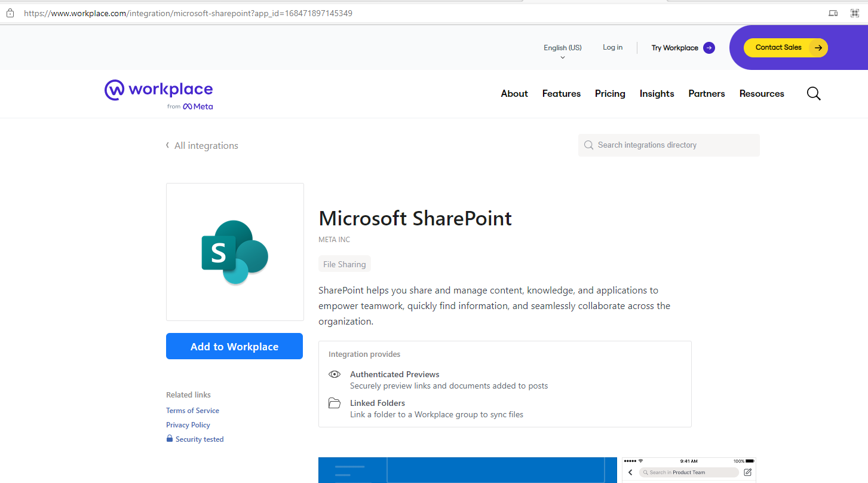Open the site search magnifier icon
The image size is (868, 483).
point(814,93)
